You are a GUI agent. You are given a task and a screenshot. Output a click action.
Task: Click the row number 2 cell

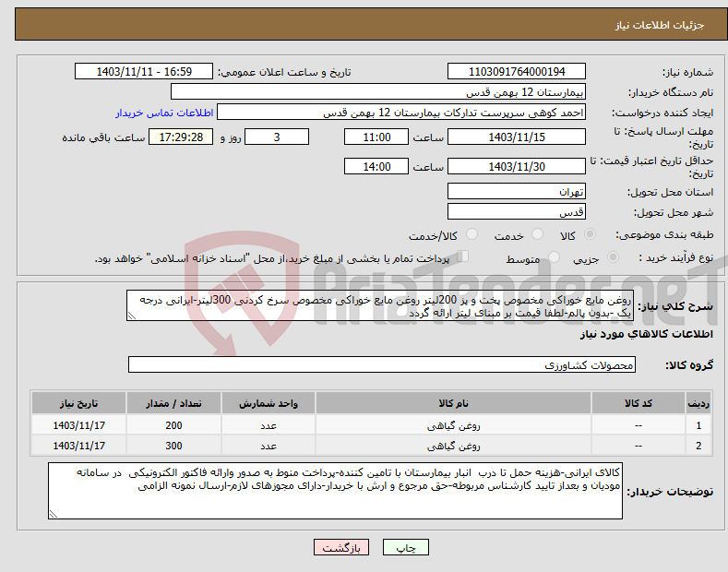pos(698,446)
